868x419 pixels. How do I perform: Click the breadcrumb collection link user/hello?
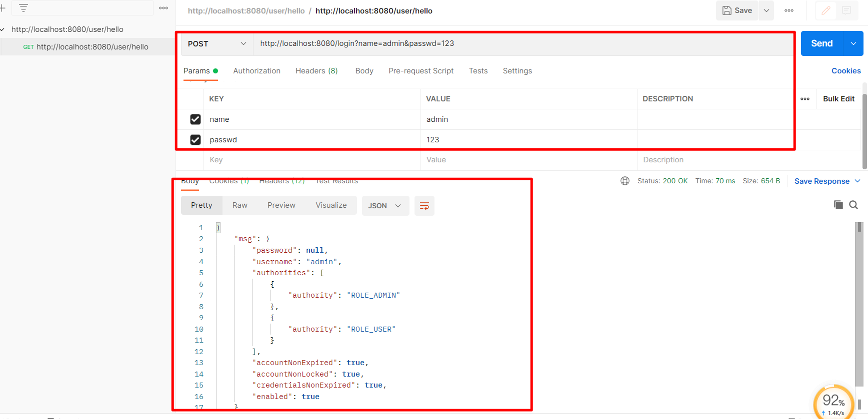coord(246,11)
